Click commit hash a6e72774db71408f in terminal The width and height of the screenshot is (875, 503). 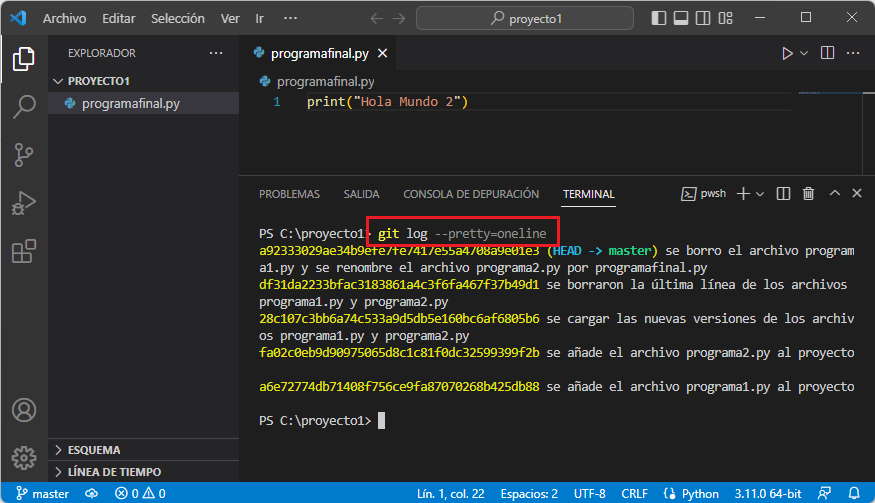pyautogui.click(x=399, y=386)
